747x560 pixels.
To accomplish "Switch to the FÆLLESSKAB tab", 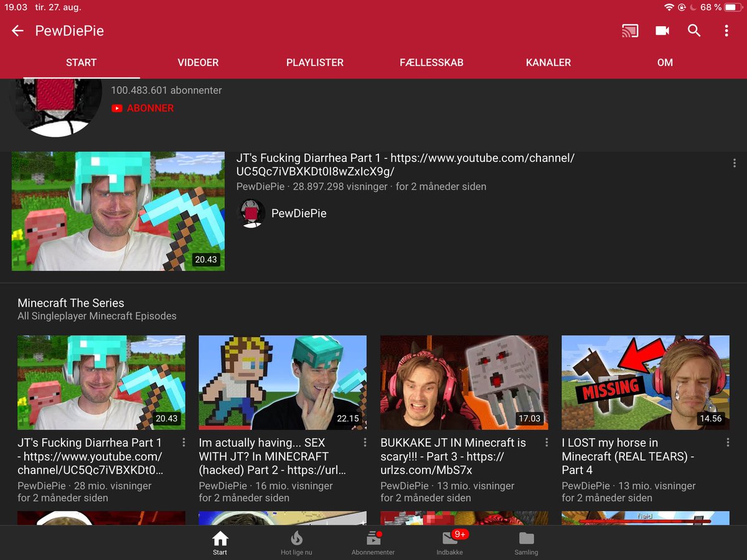I will point(431,62).
